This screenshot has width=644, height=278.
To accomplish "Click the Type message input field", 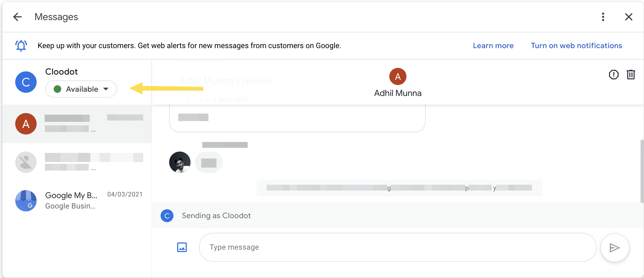I will point(398,247).
